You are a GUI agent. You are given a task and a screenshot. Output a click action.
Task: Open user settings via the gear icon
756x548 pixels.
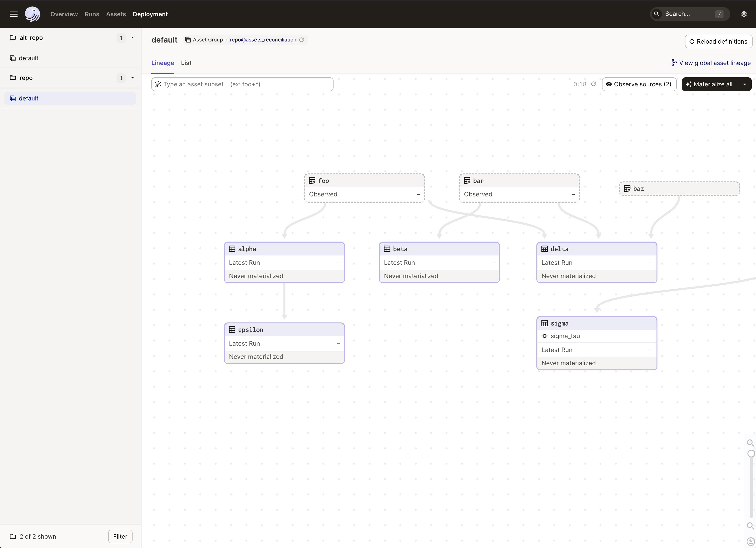(x=744, y=14)
